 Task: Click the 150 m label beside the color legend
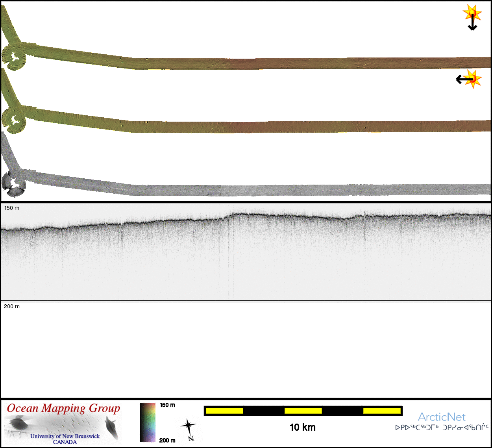tap(167, 405)
